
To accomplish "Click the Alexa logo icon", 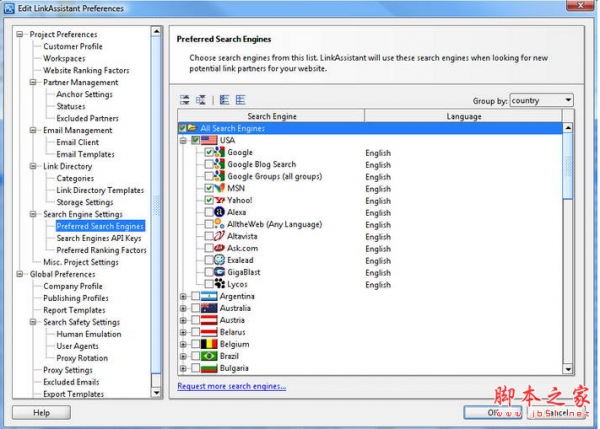I will (x=219, y=212).
